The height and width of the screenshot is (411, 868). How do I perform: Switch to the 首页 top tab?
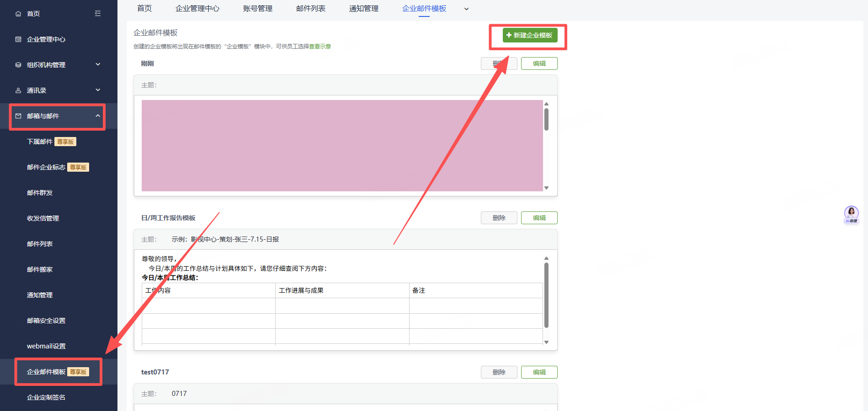click(x=144, y=9)
